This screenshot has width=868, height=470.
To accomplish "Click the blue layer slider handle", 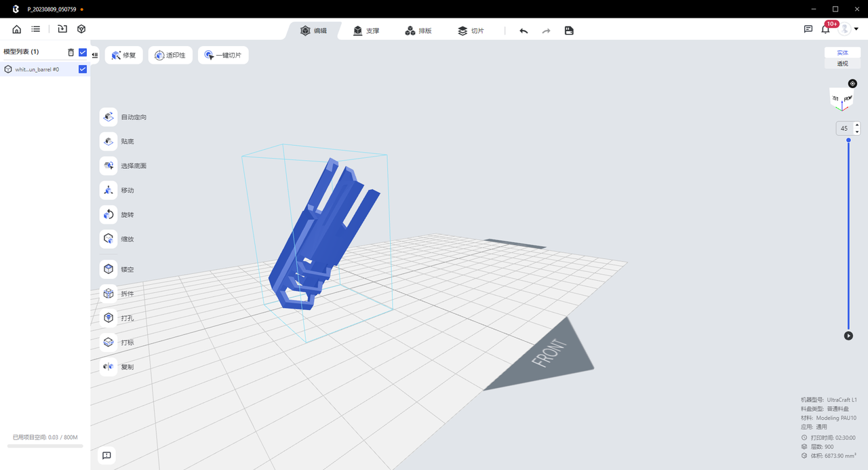I will [x=848, y=140].
